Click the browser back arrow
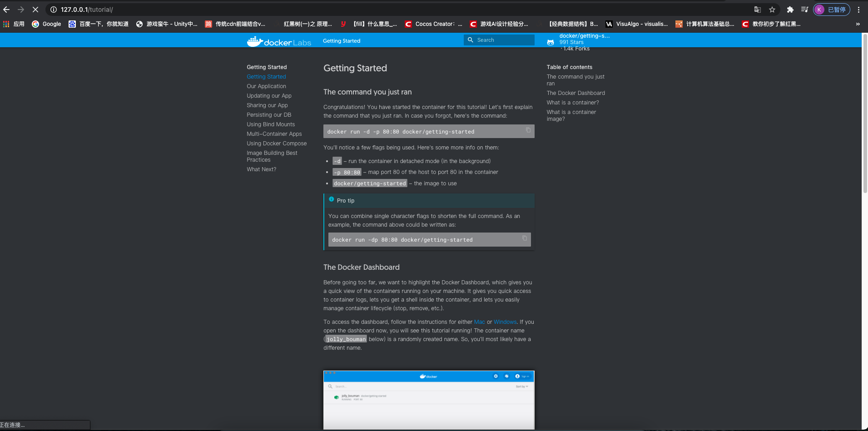This screenshot has width=868, height=431. 6,10
